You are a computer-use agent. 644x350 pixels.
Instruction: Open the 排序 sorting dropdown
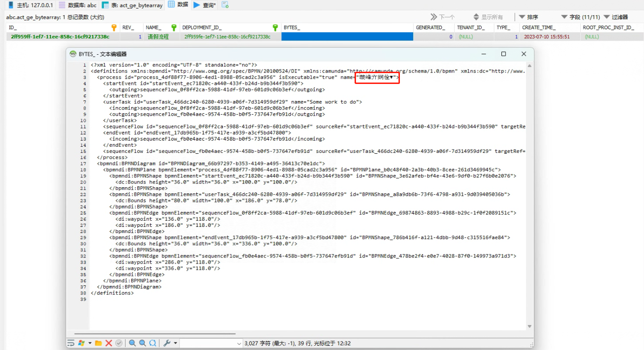tap(529, 17)
